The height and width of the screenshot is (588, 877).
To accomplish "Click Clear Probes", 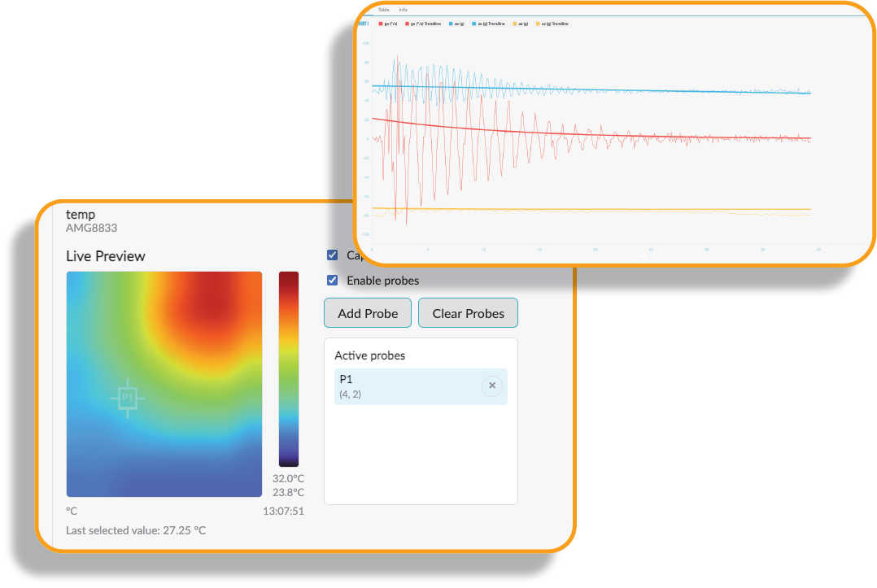I will pyautogui.click(x=468, y=312).
